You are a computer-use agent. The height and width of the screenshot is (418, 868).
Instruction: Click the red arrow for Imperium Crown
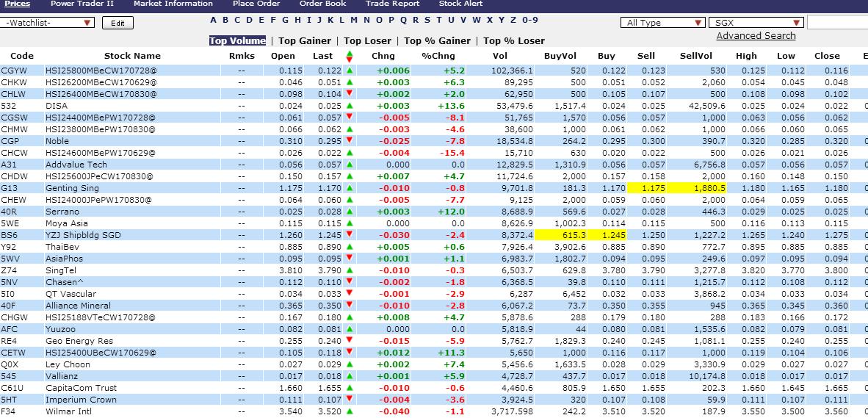[x=350, y=399]
